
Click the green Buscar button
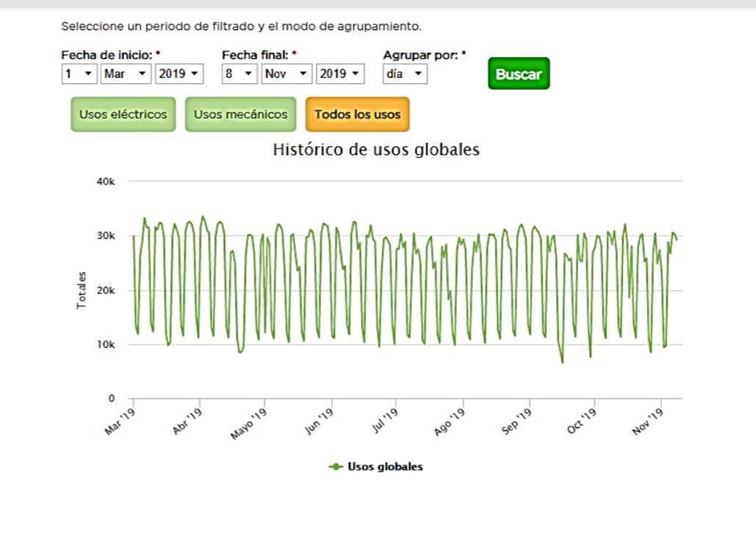(519, 74)
